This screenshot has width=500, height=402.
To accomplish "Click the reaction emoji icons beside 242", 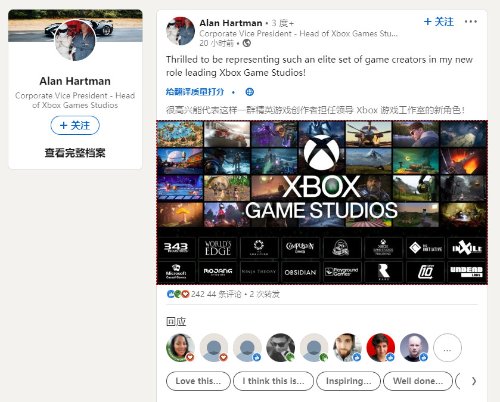I will pos(178,294).
